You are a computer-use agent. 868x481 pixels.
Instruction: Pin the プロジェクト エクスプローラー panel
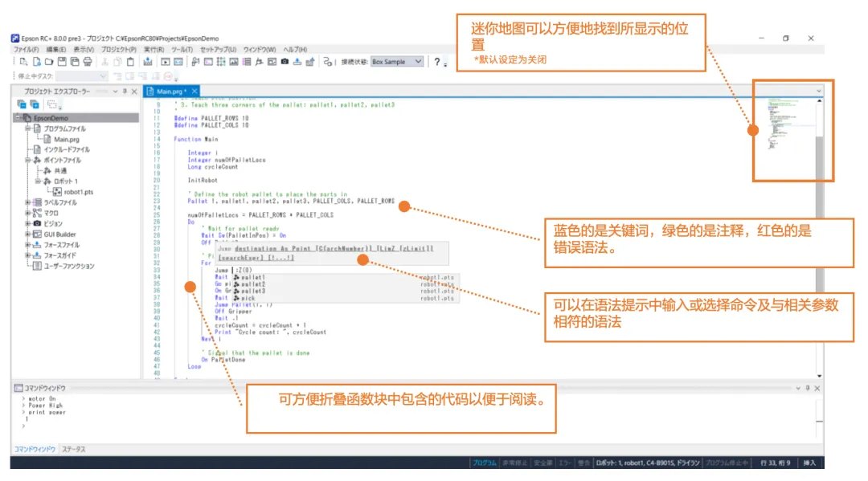pos(125,92)
